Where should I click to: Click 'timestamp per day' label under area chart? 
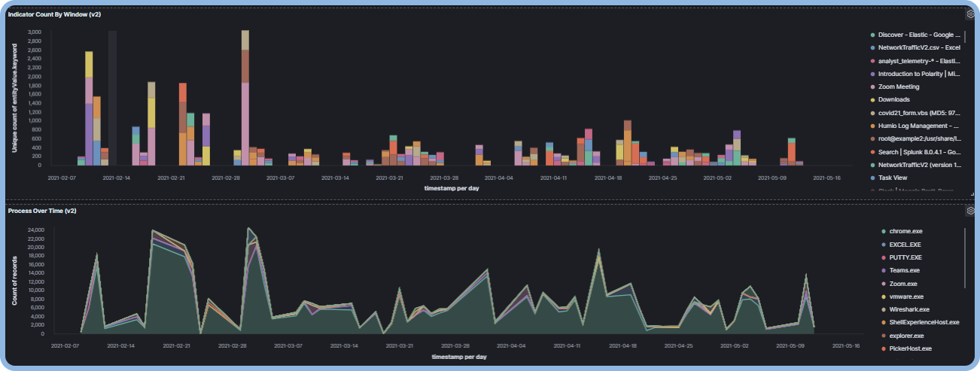[x=459, y=357]
